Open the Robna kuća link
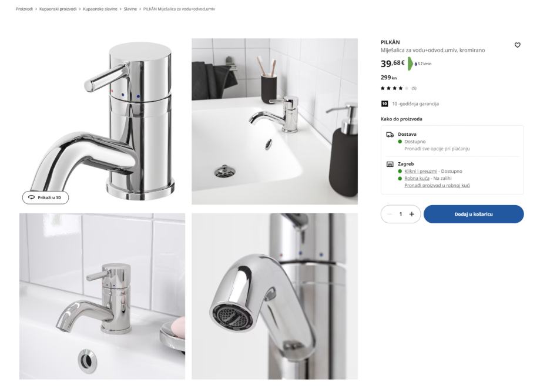The width and height of the screenshot is (540, 392). click(x=417, y=179)
